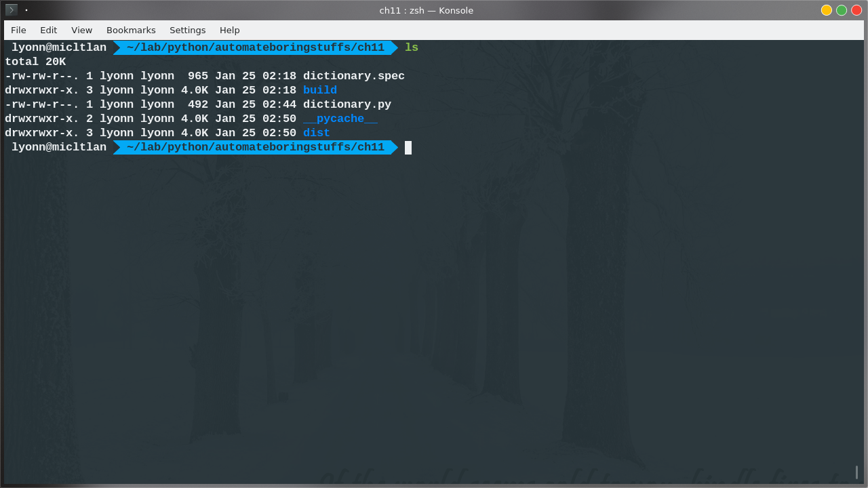Click the small pin dot beside Konsole icon
This screenshot has width=868, height=488.
(26, 10)
